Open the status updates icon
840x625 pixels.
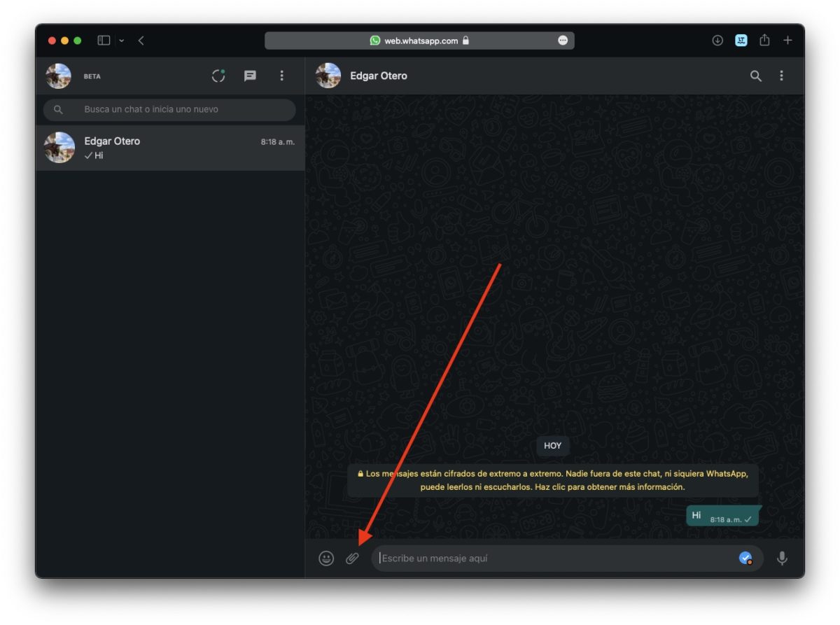(218, 76)
